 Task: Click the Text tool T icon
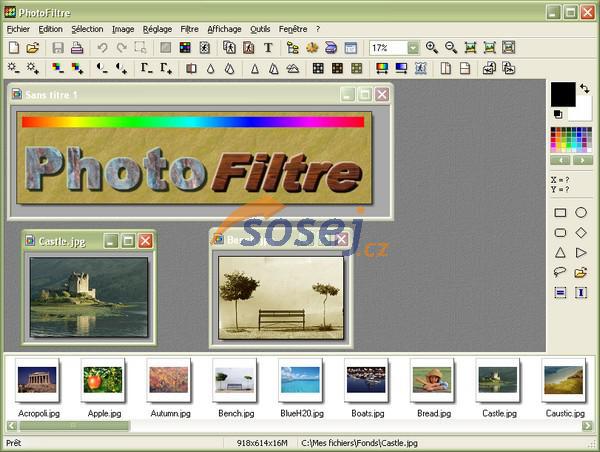point(268,48)
